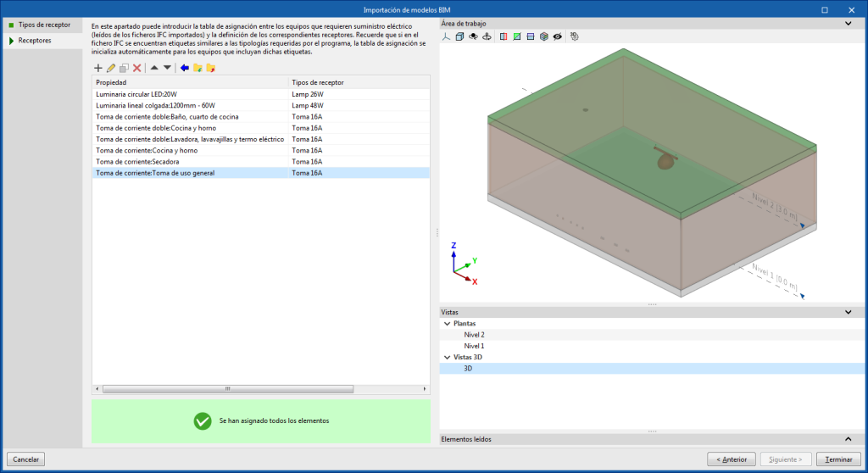
Task: Open the Receptores step
Action: click(43, 41)
